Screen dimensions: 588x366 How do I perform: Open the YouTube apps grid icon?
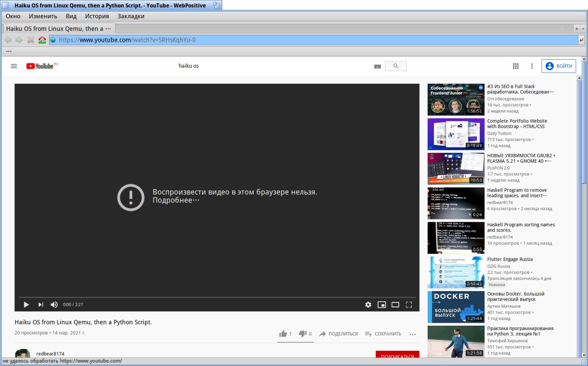pyautogui.click(x=515, y=66)
